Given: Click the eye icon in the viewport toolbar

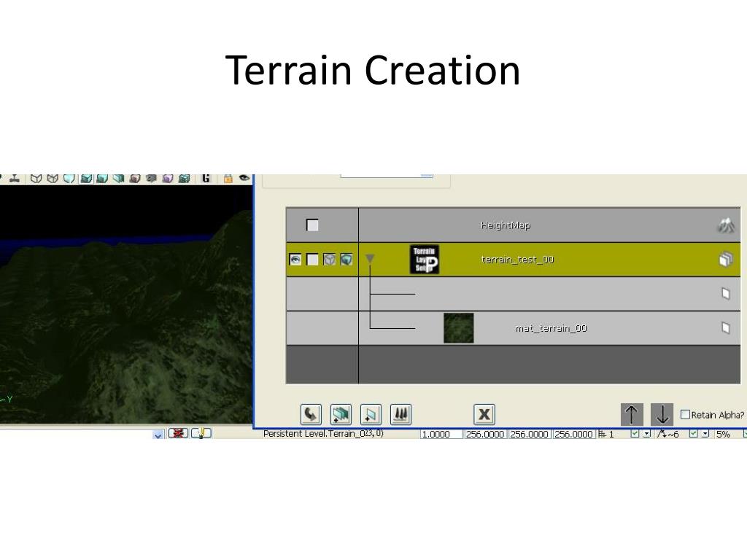Looking at the screenshot, I should tap(244, 178).
